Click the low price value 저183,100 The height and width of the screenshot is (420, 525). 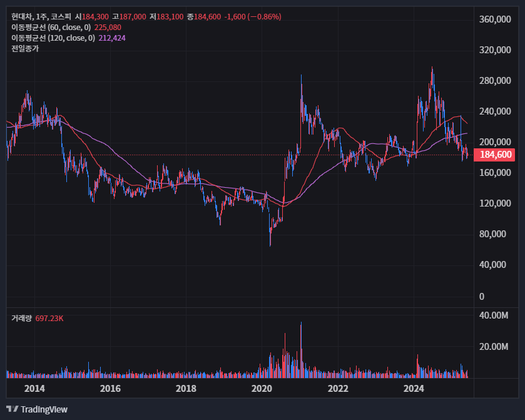pyautogui.click(x=166, y=17)
